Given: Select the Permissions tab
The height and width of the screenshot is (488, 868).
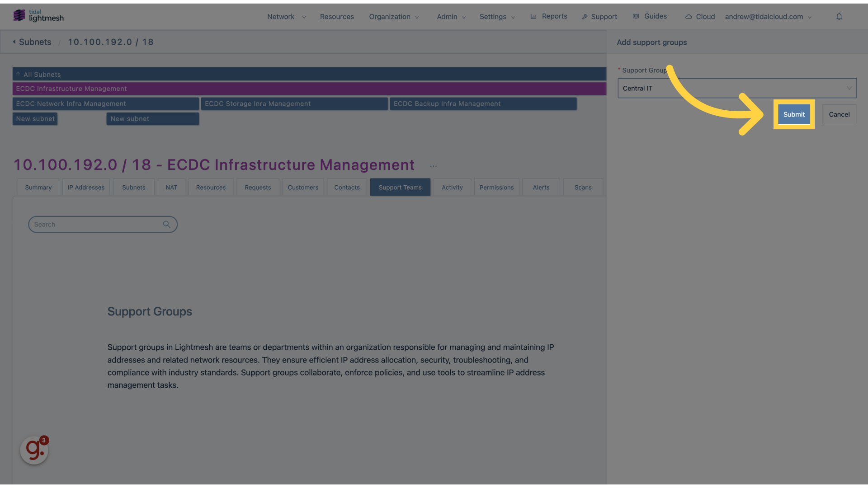Looking at the screenshot, I should pyautogui.click(x=496, y=187).
